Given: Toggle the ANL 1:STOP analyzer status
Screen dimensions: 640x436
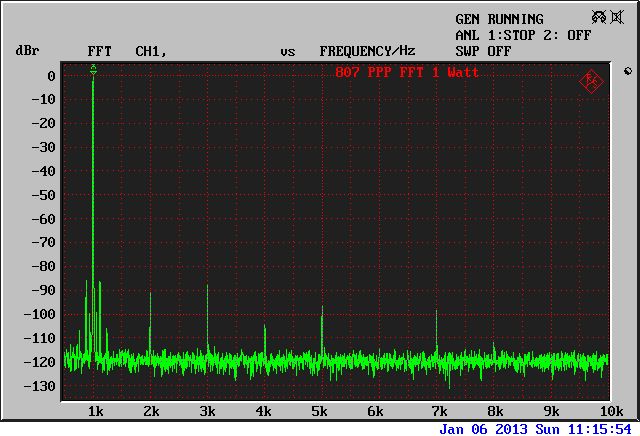Looking at the screenshot, I should [x=495, y=35].
